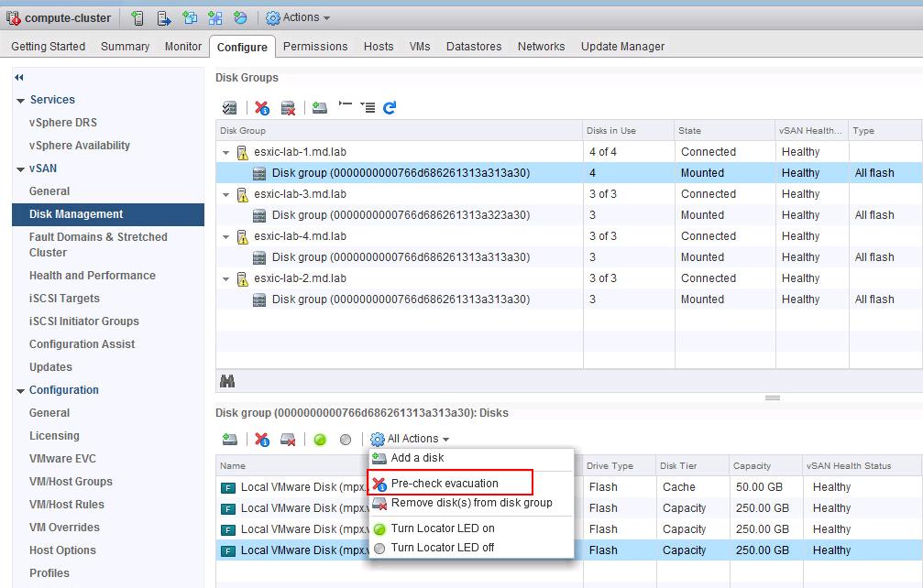
Task: Click the new resource pool icon
Action: tap(240, 18)
